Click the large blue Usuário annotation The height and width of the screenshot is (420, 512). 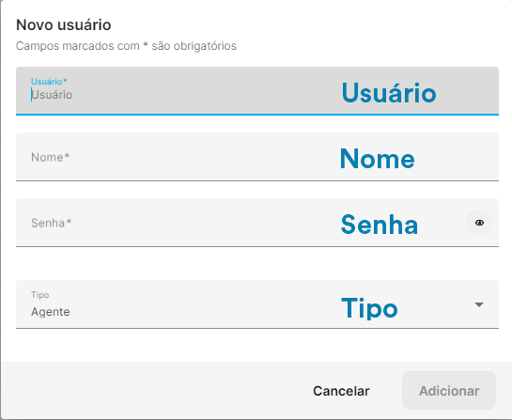pyautogui.click(x=389, y=93)
